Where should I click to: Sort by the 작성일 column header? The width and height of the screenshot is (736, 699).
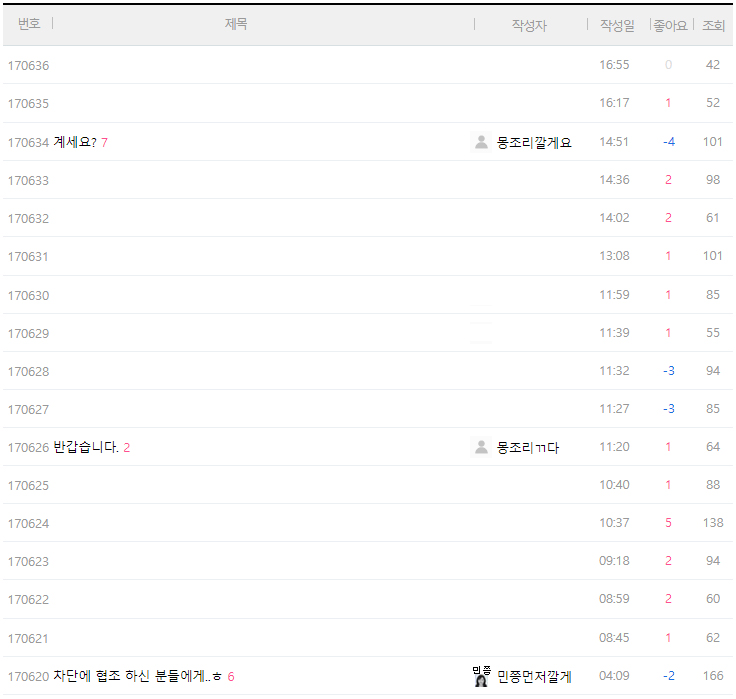pos(616,25)
